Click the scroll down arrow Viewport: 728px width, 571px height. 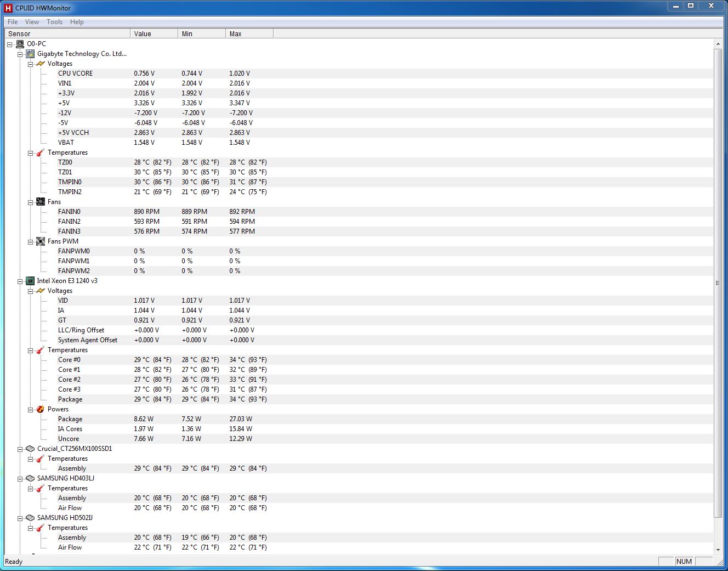pos(718,550)
